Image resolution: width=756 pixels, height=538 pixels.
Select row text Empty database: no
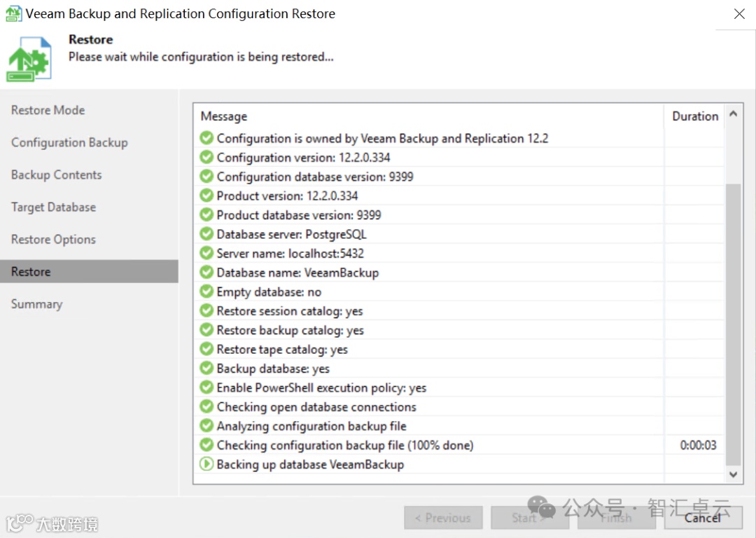tap(269, 291)
